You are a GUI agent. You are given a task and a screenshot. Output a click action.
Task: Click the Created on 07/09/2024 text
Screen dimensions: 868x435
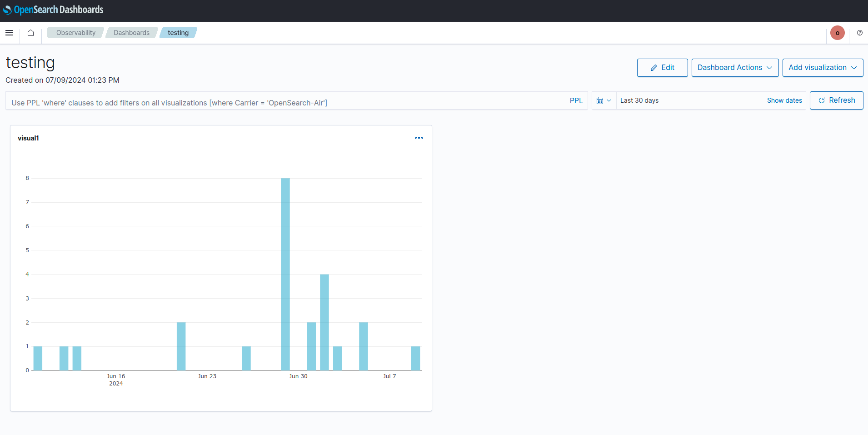pyautogui.click(x=62, y=80)
